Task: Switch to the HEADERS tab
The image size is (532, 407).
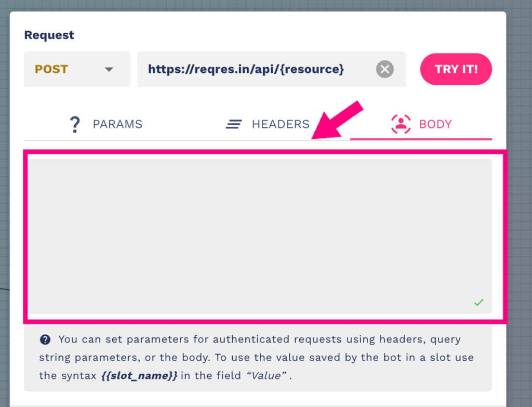Action: (x=268, y=124)
